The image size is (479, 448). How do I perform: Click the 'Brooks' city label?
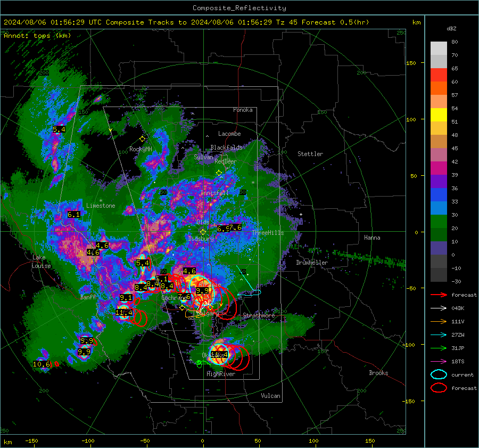click(x=378, y=373)
